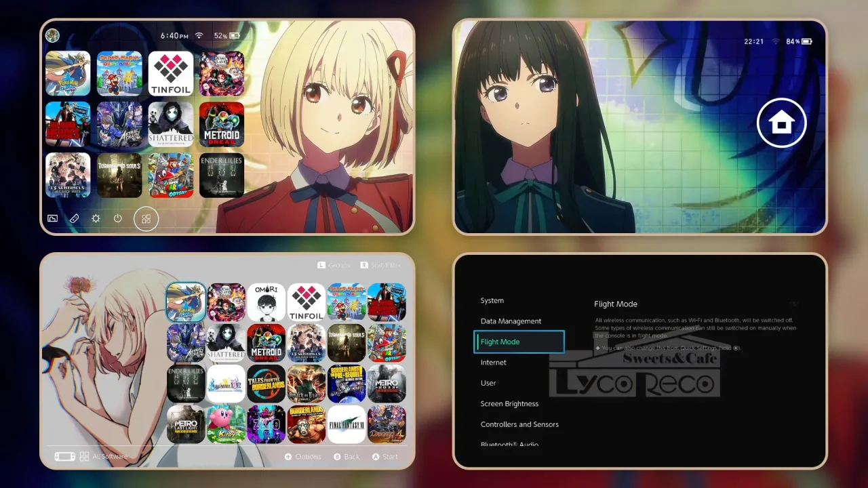Go Back from All Software
The width and height of the screenshot is (868, 488).
click(x=347, y=457)
